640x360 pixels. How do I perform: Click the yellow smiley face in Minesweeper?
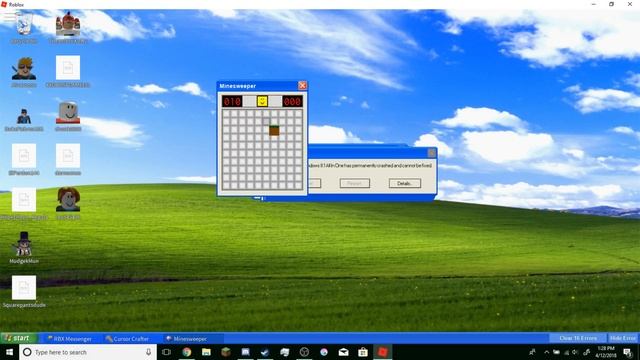tap(262, 101)
